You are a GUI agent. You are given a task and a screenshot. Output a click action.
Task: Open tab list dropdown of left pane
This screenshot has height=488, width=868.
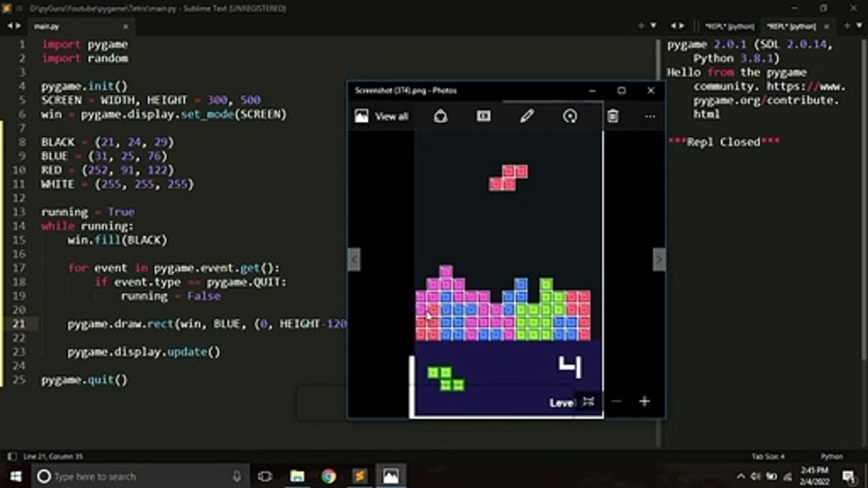pos(654,26)
